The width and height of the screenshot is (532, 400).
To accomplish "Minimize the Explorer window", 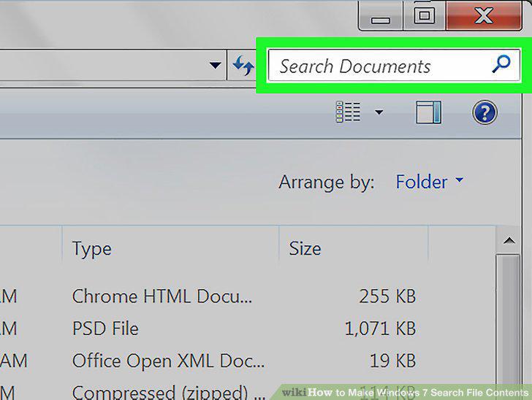I will click(x=380, y=16).
